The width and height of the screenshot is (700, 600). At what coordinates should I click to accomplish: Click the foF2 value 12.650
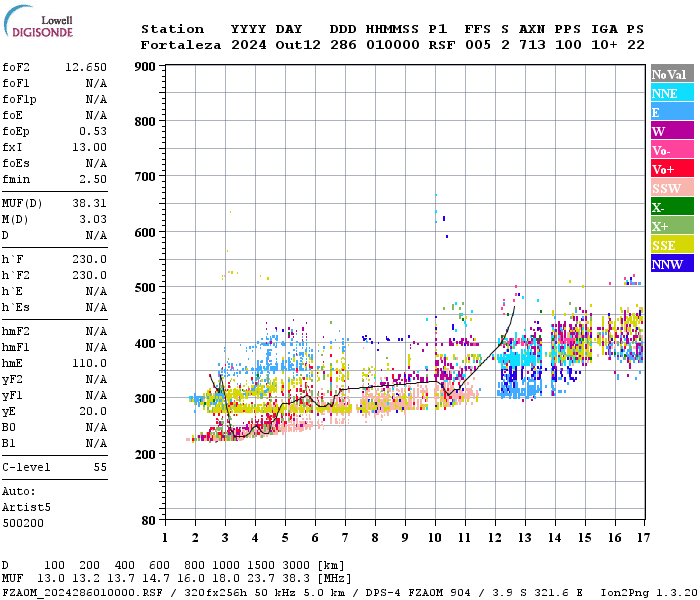click(86, 67)
